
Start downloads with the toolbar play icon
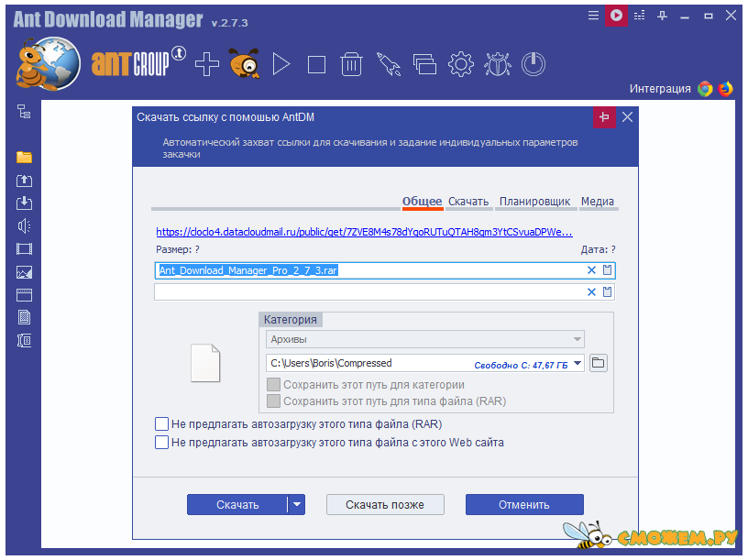tap(281, 64)
